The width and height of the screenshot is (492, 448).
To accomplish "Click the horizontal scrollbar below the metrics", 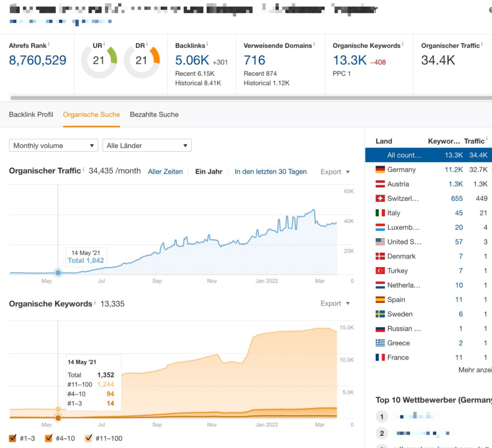I will (x=251, y=98).
